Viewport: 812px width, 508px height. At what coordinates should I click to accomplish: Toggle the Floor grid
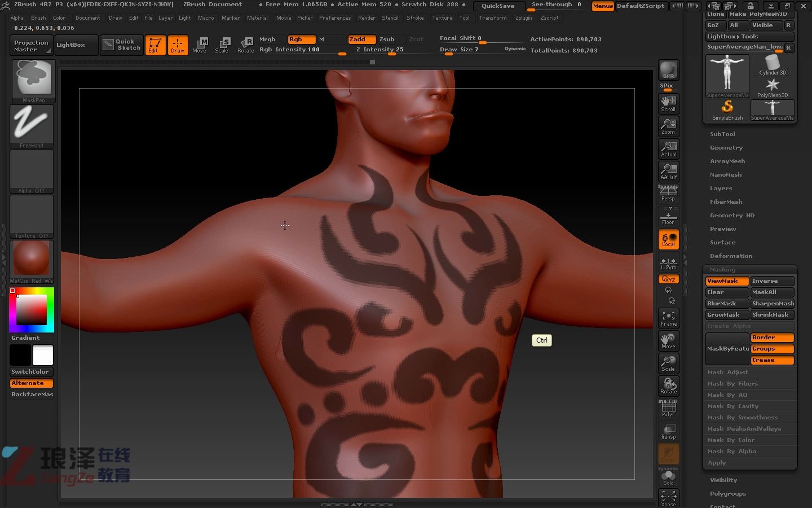[x=669, y=217]
